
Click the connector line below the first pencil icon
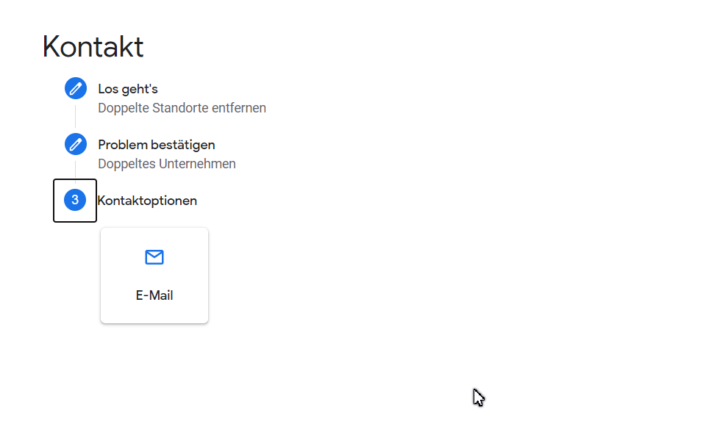(75, 116)
